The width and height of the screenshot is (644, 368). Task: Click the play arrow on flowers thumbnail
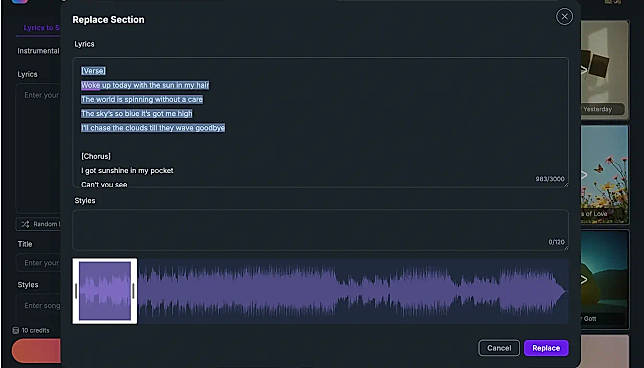point(584,175)
